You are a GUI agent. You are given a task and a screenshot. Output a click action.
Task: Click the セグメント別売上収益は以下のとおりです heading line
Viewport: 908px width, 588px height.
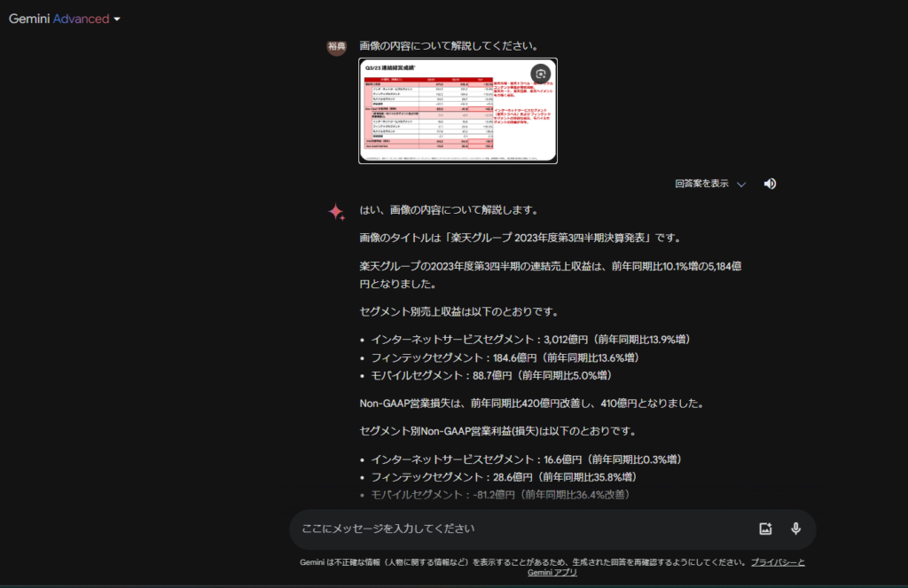click(458, 312)
